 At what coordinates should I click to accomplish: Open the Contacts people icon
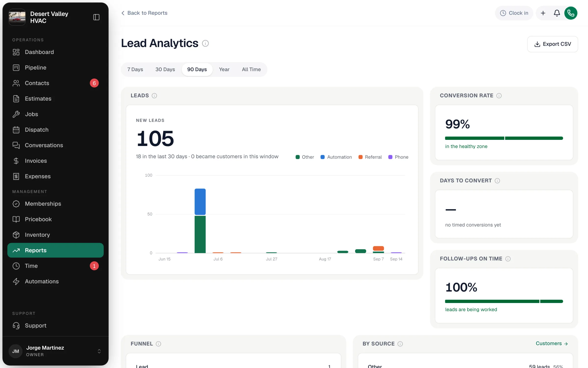16,83
